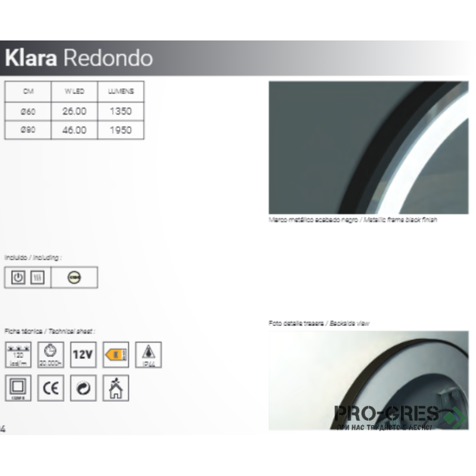Click the CE marking icon
476x476 pixels.
point(51,388)
